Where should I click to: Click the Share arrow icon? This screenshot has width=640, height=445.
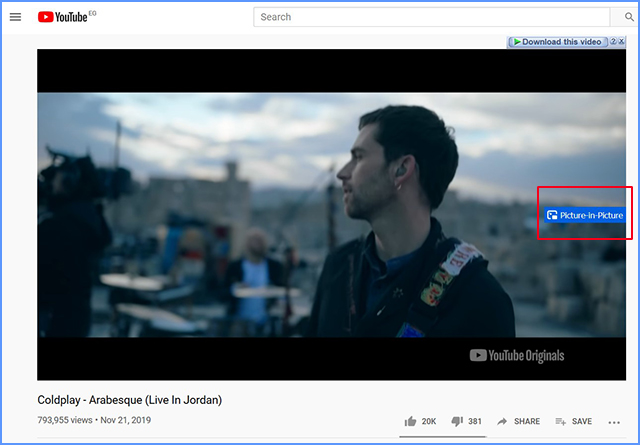coord(502,422)
